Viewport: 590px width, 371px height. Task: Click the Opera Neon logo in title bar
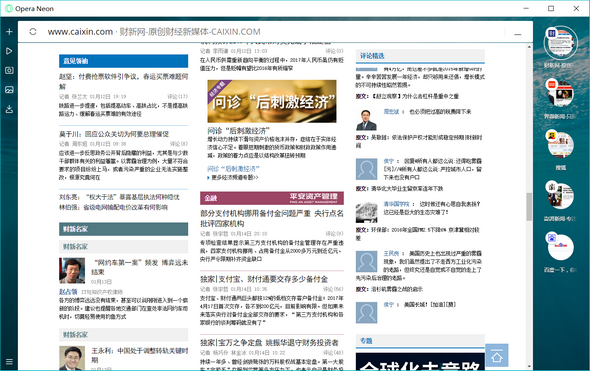coord(8,8)
